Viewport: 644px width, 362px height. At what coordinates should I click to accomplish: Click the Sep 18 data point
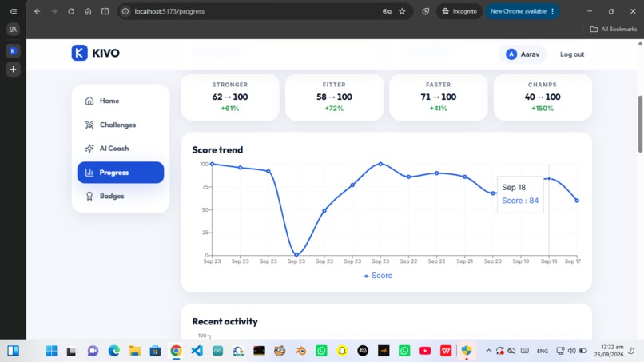pos(549,179)
